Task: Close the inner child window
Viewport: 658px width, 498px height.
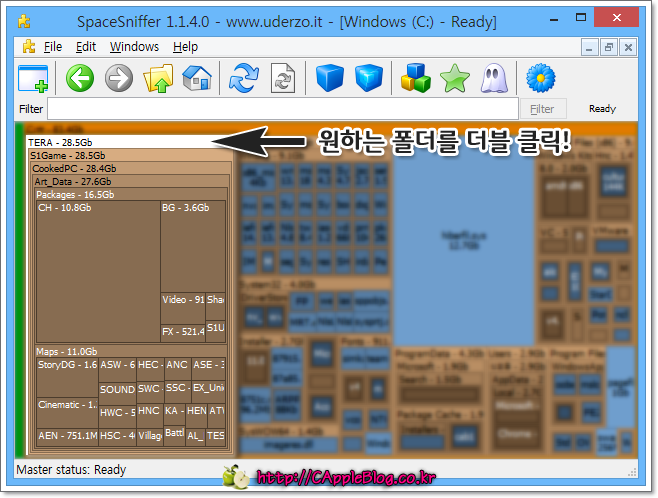Action: tap(628, 47)
